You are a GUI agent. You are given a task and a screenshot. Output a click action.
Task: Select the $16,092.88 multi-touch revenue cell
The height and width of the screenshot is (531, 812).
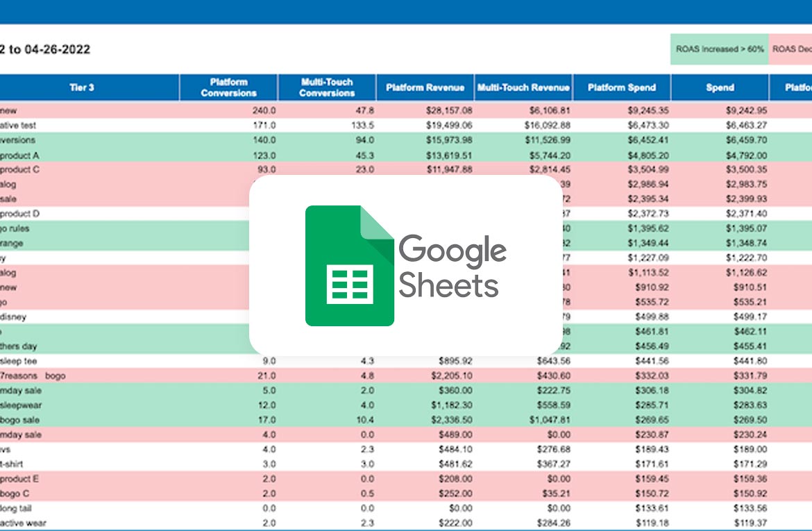545,125
